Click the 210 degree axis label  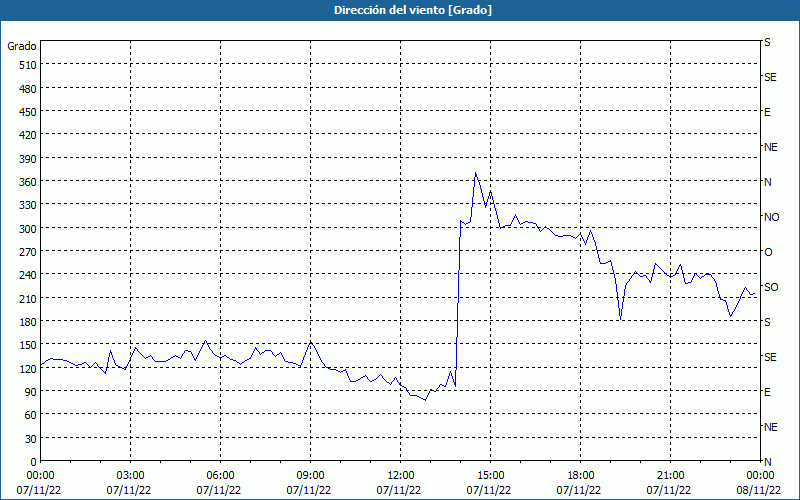[28, 298]
